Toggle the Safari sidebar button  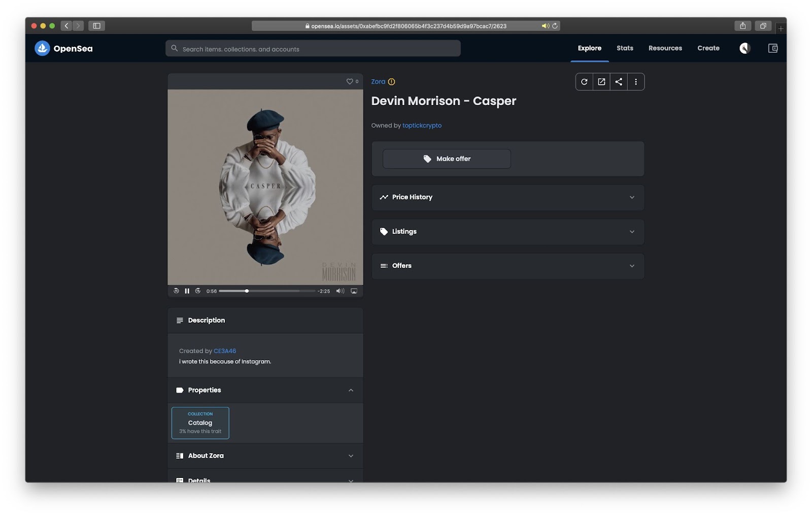[96, 25]
